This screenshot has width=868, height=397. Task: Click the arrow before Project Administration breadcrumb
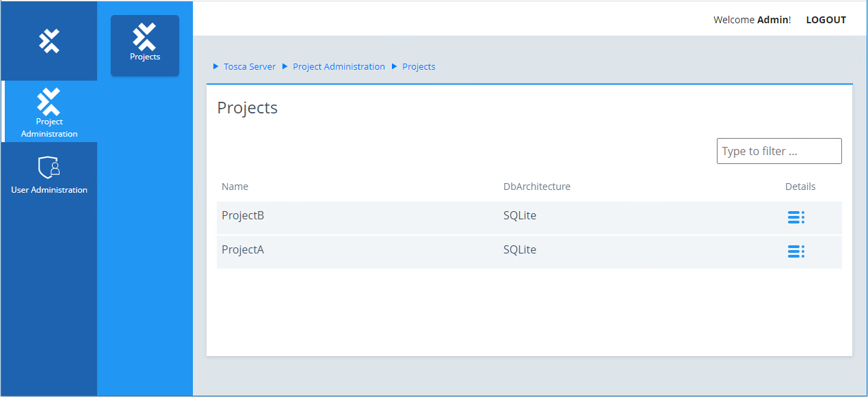pos(285,67)
